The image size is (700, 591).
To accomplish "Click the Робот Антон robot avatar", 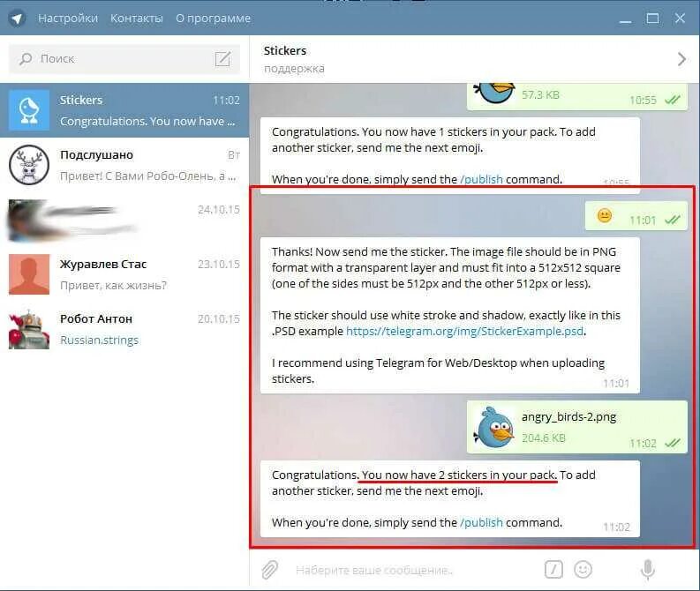I will coord(29,329).
